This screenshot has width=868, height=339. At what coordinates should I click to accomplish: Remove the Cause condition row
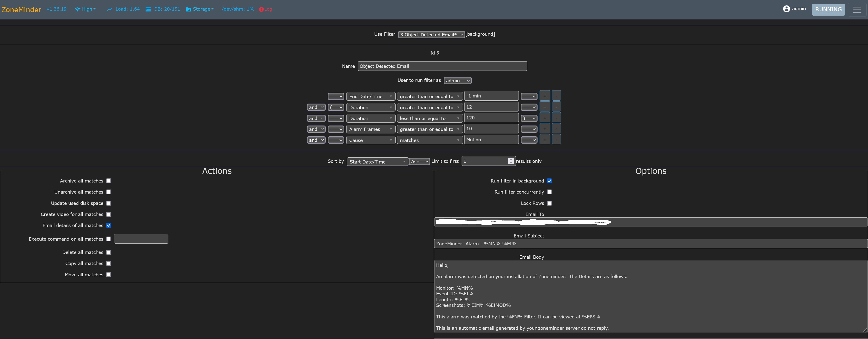[x=556, y=140]
